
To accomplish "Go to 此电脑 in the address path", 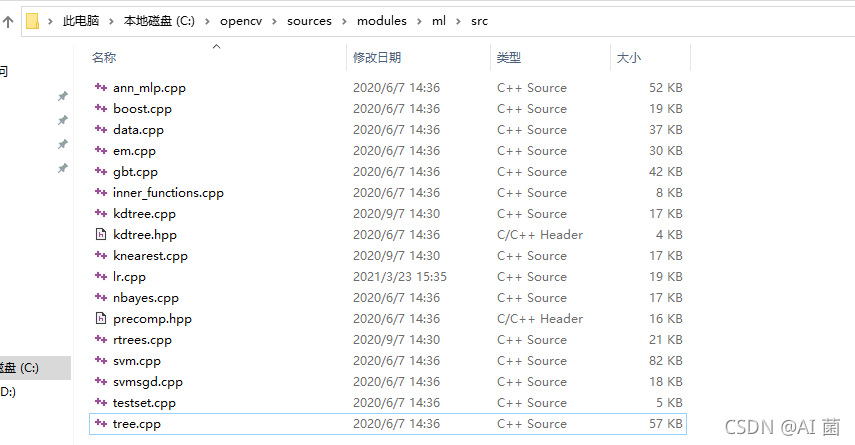I will click(x=81, y=21).
